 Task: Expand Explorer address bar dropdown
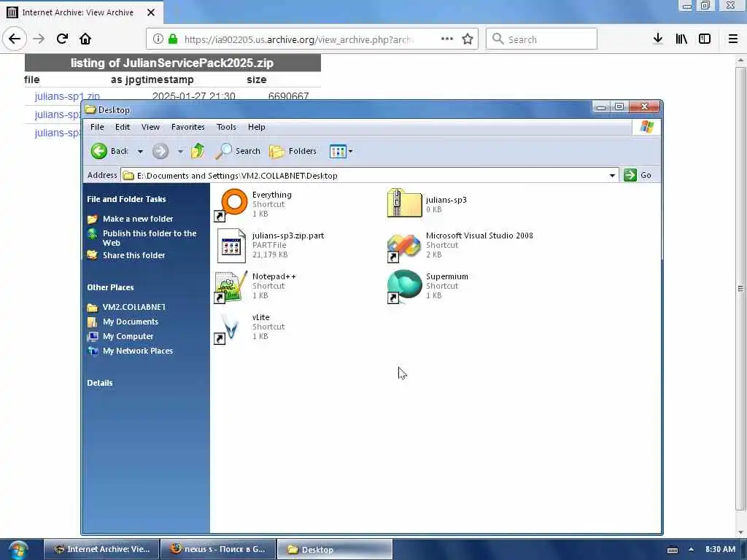coord(612,175)
